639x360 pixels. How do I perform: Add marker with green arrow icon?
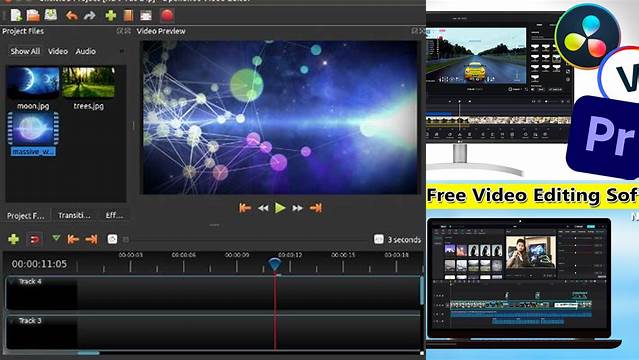click(x=56, y=238)
